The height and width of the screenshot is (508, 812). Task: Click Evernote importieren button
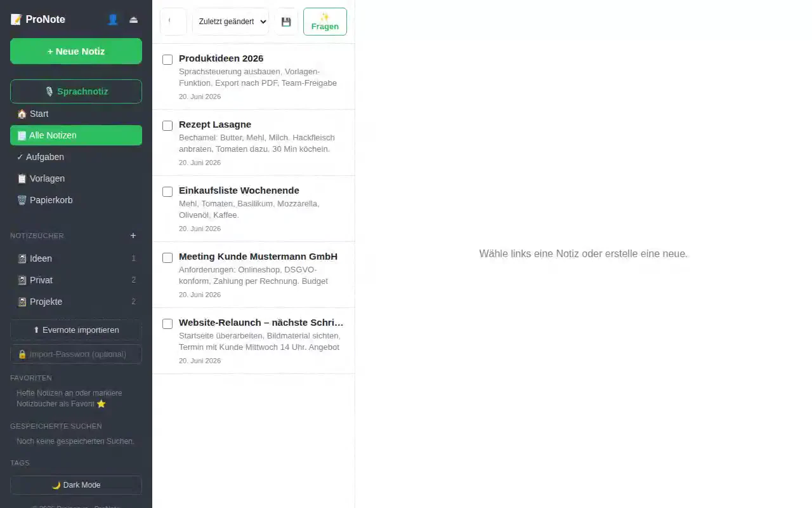(76, 330)
